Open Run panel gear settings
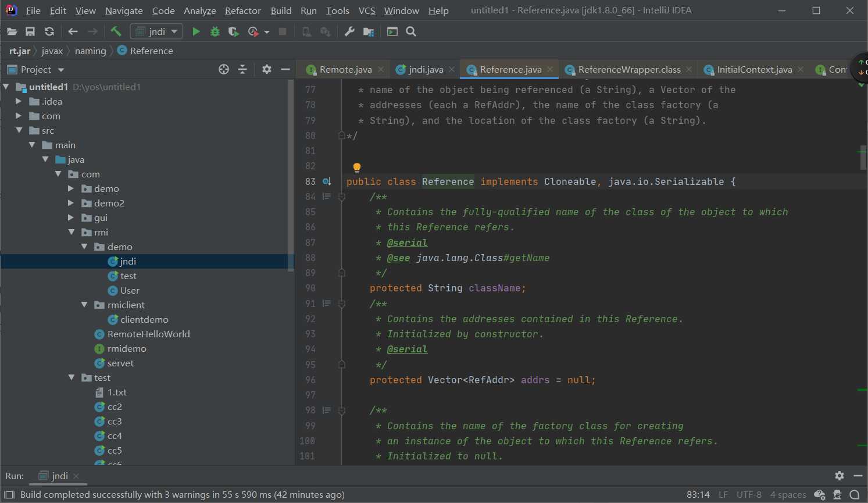This screenshot has width=868, height=503. coord(840,476)
